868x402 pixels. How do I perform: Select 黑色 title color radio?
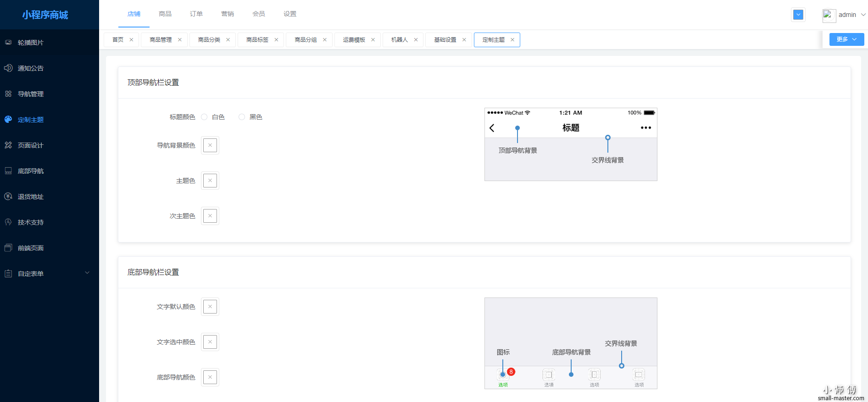tap(242, 117)
